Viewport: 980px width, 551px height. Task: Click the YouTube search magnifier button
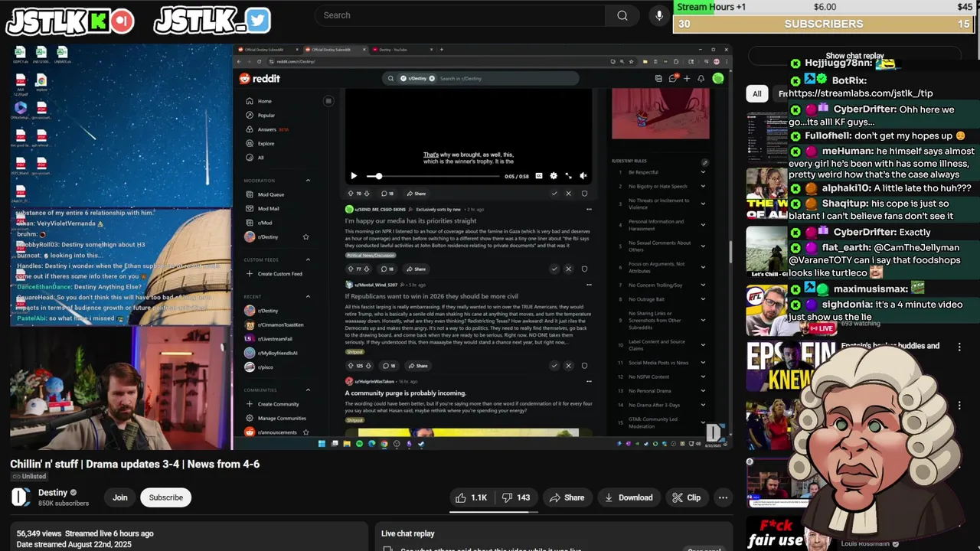(622, 15)
